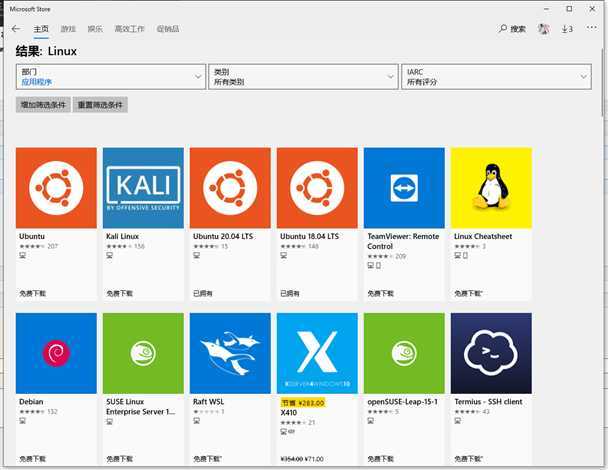Click the search magnifier button

(x=512, y=29)
